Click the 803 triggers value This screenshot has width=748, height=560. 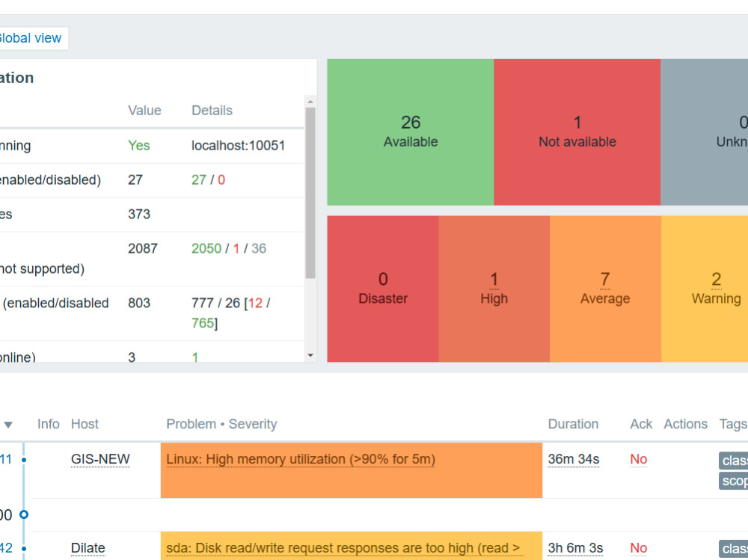[x=139, y=303]
